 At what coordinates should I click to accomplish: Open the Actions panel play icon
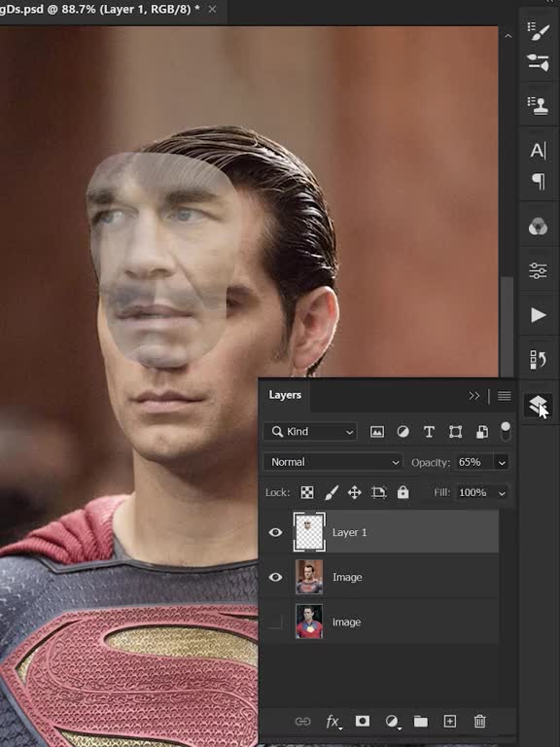point(539,314)
